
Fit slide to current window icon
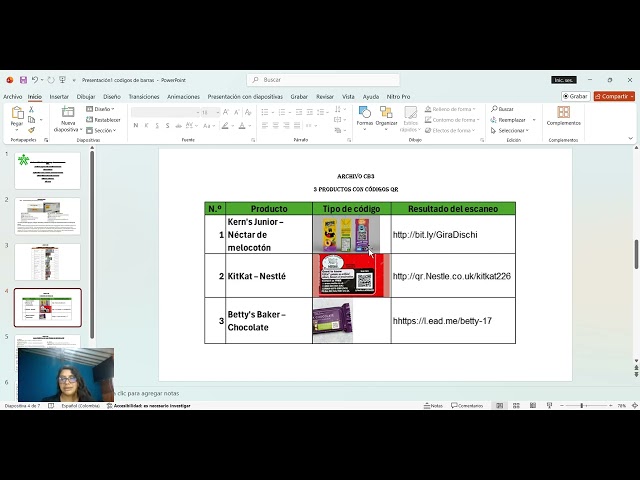[x=635, y=405]
